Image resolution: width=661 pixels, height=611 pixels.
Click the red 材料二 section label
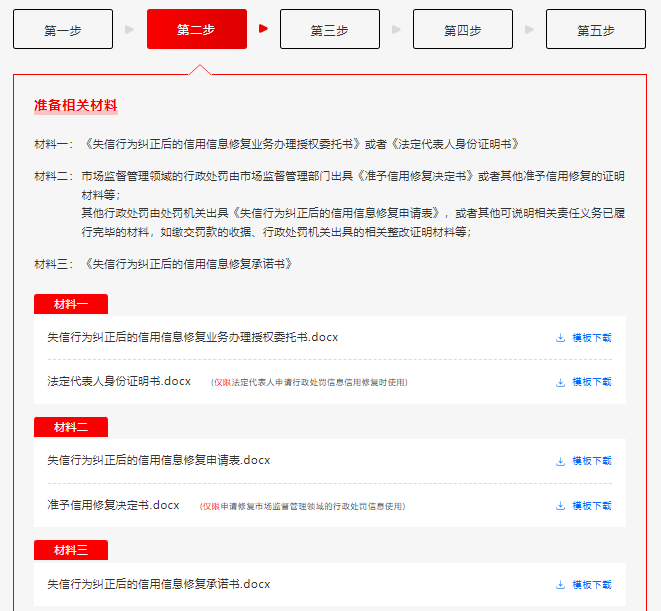tap(71, 428)
